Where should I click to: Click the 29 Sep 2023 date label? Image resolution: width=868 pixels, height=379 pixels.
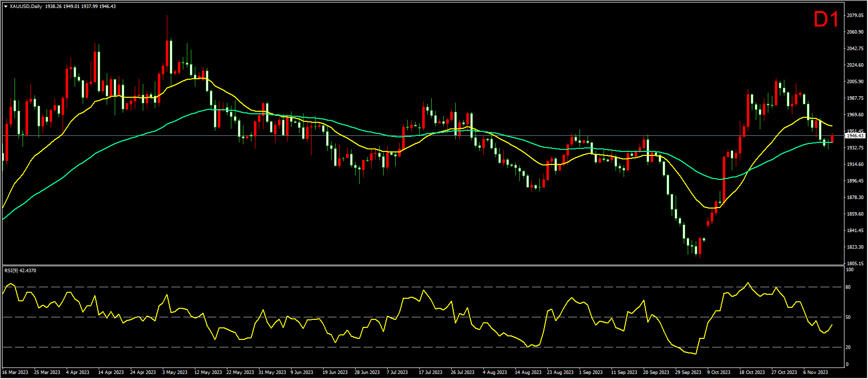[x=688, y=372]
